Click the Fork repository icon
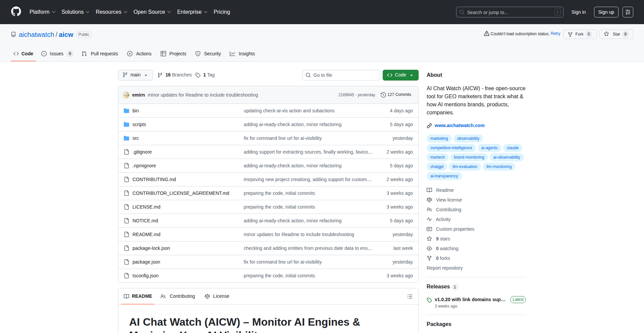The height and width of the screenshot is (333, 644). [x=570, y=34]
